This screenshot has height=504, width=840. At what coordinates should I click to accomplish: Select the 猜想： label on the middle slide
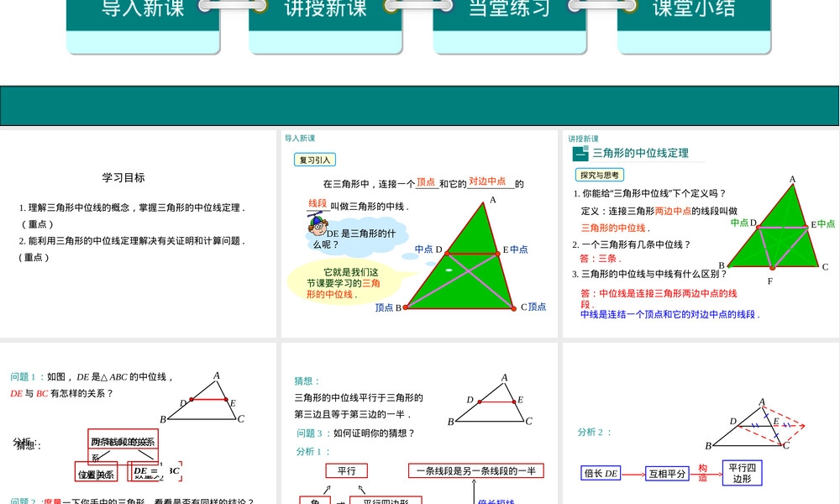[x=307, y=381]
